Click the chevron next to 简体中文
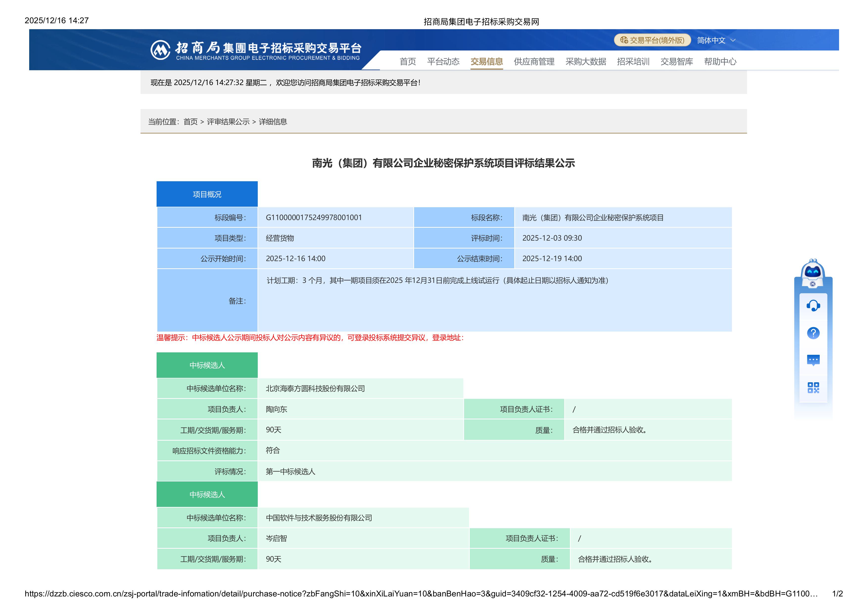868x613 pixels. [x=733, y=40]
